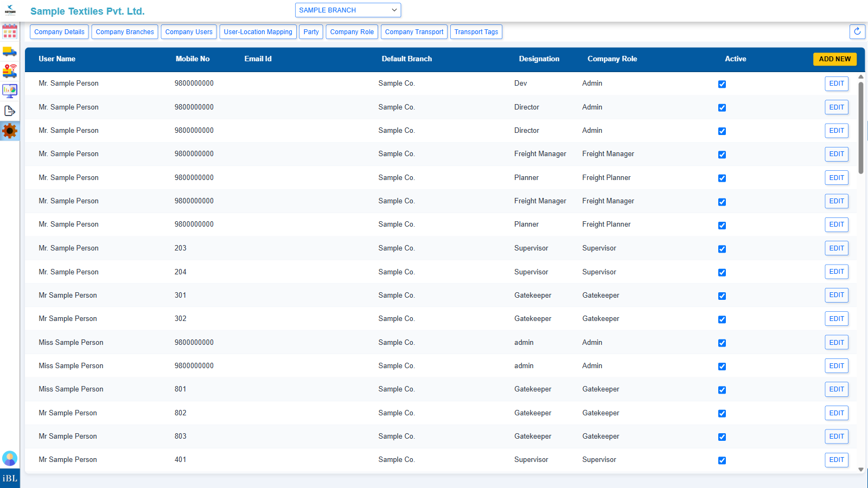
Task: Click the refresh icon button
Action: 857,31
